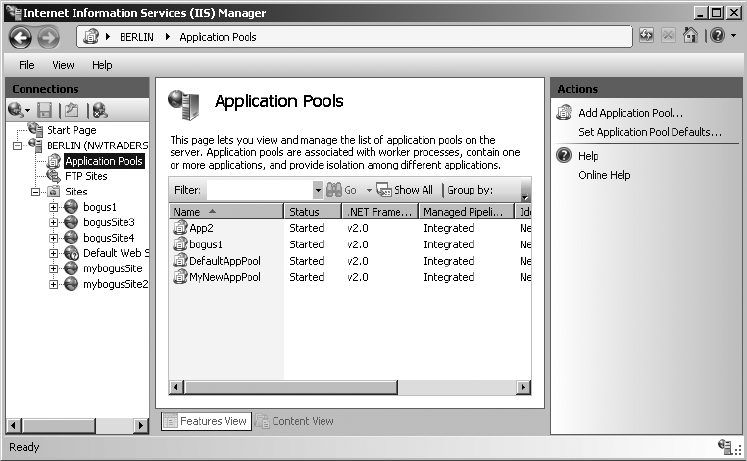Click the Back navigation arrow

20,37
